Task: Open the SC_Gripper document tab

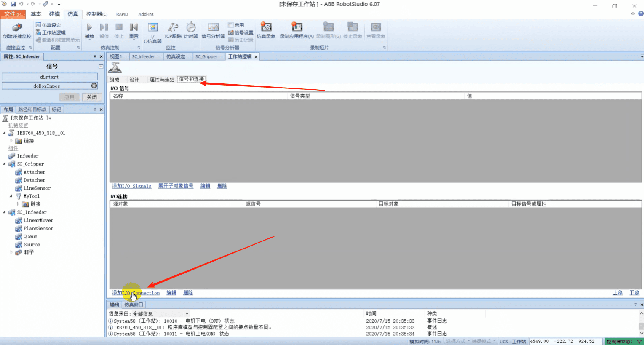Action: click(x=206, y=56)
